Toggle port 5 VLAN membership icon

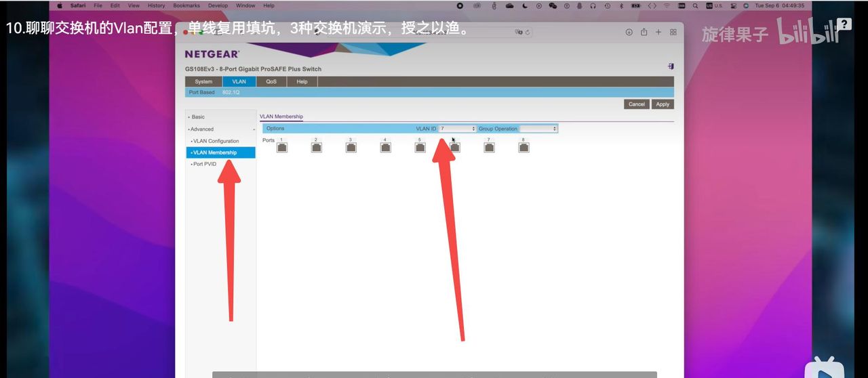pos(420,147)
